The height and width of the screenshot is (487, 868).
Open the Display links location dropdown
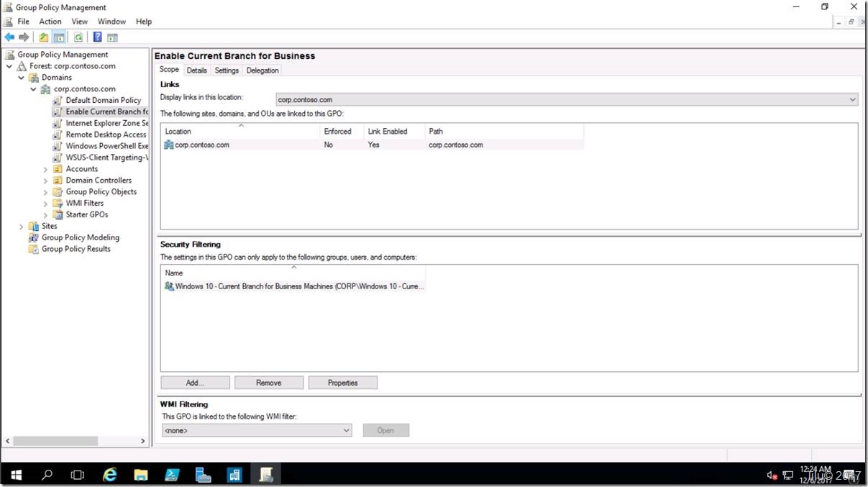(x=567, y=99)
